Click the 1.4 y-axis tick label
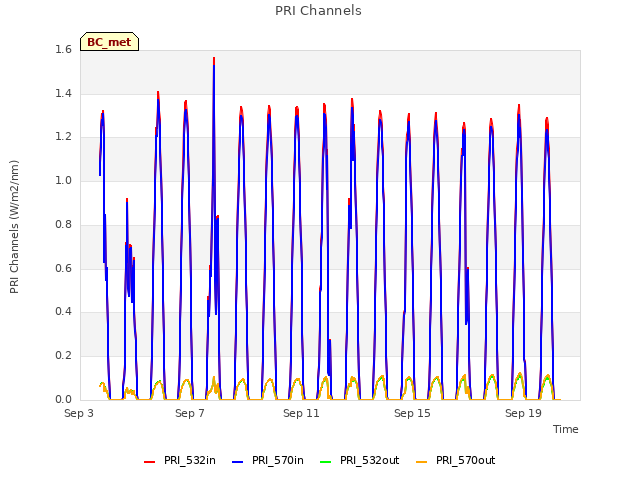This screenshot has height=480, width=640. pyautogui.click(x=63, y=93)
